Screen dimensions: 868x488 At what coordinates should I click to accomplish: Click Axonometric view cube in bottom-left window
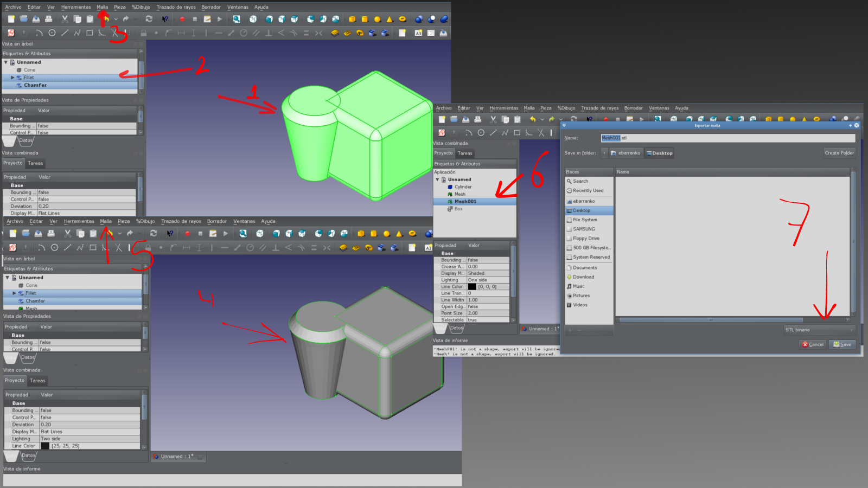pyautogui.click(x=260, y=234)
